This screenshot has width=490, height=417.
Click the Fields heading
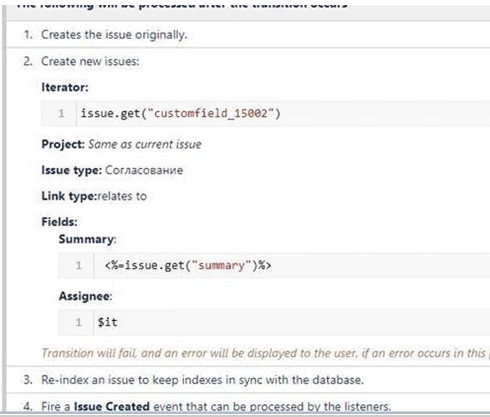click(59, 222)
